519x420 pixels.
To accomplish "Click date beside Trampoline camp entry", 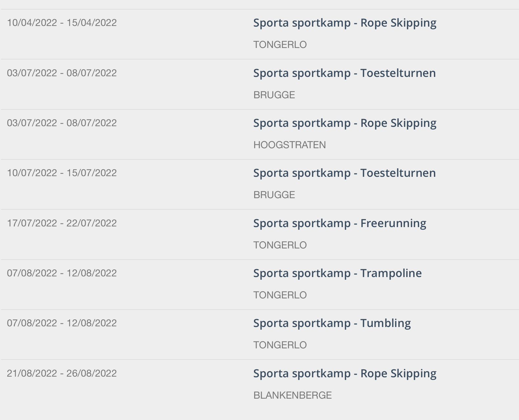I will [x=62, y=273].
